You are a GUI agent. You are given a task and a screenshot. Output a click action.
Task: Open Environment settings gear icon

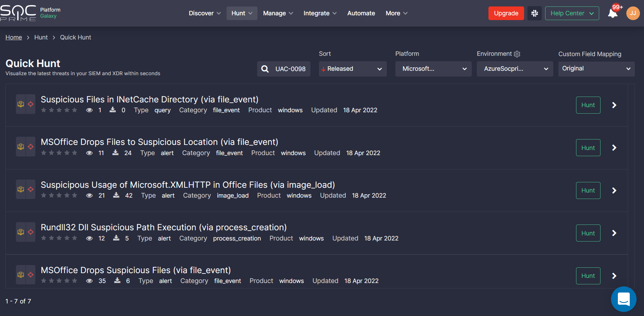(517, 54)
